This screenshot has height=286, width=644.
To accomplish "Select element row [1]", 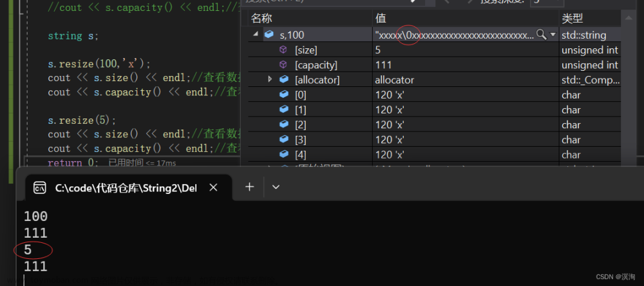I will coord(435,110).
